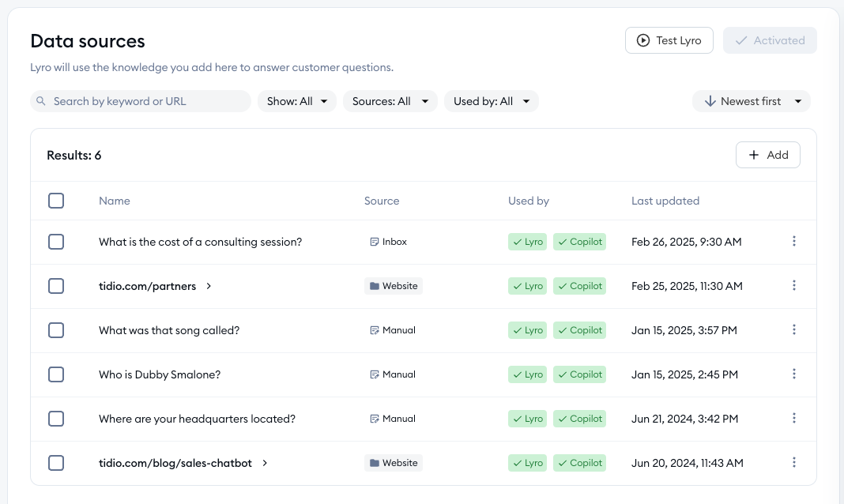Open the Show: All filter dropdown
Image resolution: width=844 pixels, height=504 pixels.
297,101
